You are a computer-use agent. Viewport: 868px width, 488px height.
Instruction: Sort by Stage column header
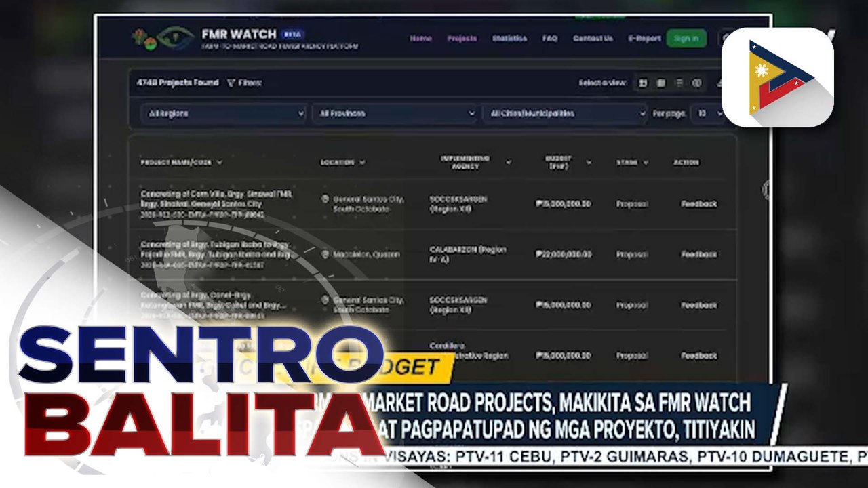pyautogui.click(x=632, y=163)
